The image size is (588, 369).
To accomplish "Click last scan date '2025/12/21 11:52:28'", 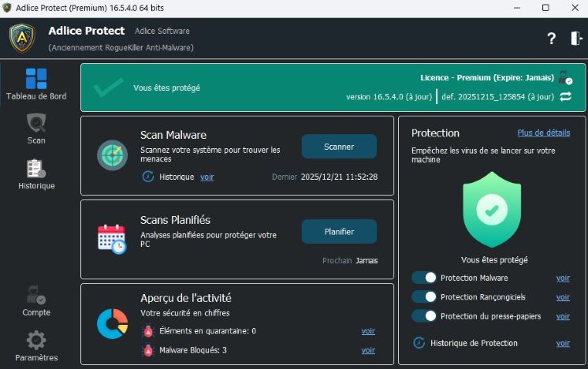I will point(339,177).
